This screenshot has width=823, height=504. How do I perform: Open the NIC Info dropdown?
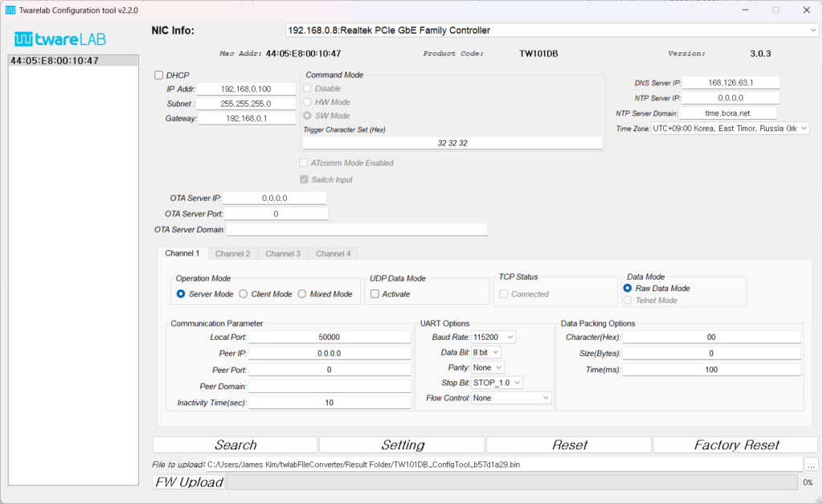click(x=551, y=31)
